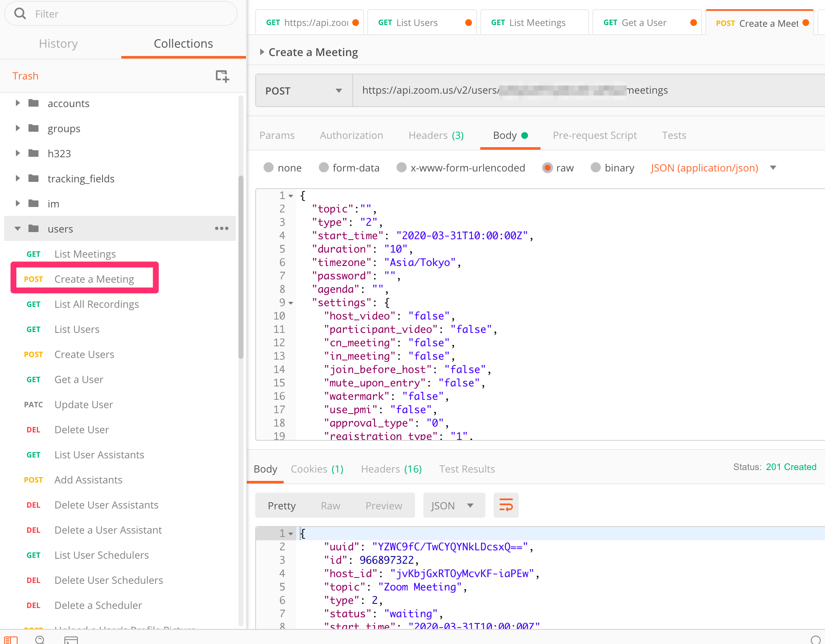Open the Params tab
Viewport: 825px width, 644px height.
click(x=277, y=135)
